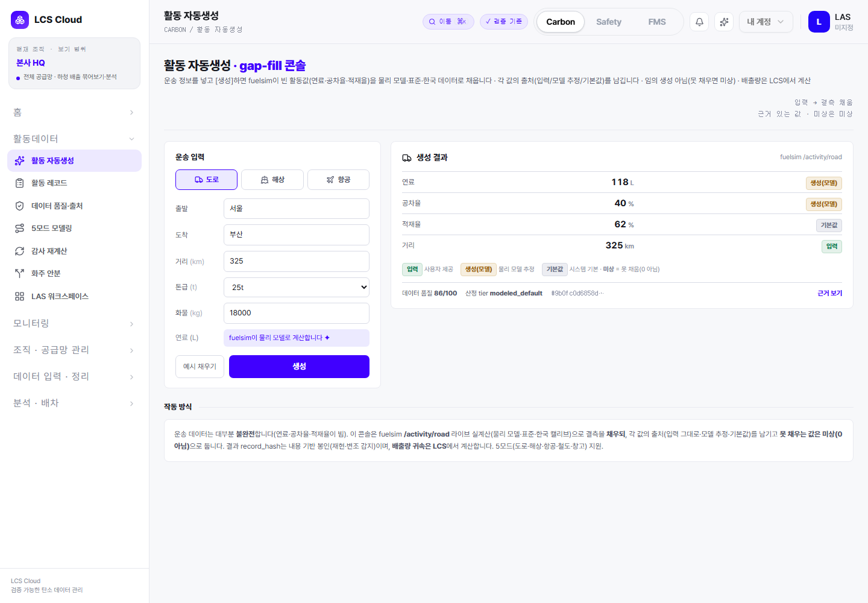
Task: Click the 5모드 모델링 route icon
Action: click(19, 229)
